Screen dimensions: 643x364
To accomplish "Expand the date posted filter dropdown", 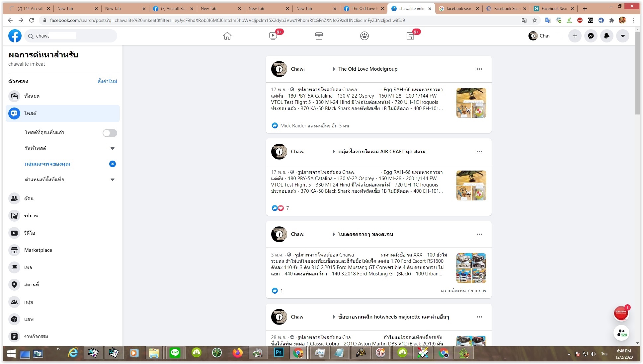I will [113, 148].
